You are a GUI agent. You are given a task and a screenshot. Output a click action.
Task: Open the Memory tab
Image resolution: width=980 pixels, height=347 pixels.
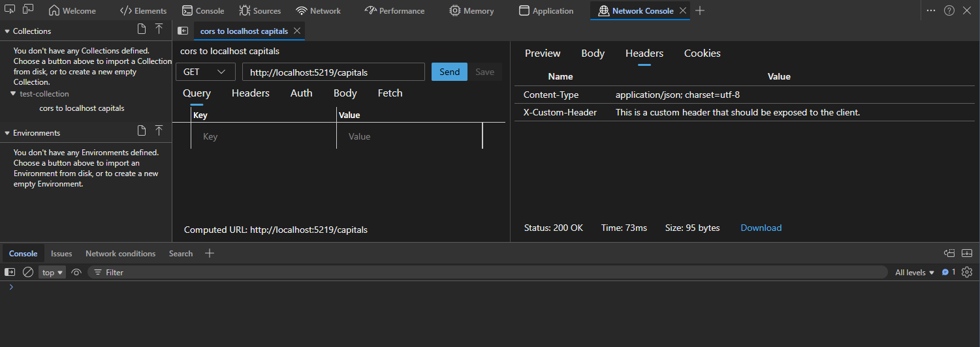click(472, 10)
